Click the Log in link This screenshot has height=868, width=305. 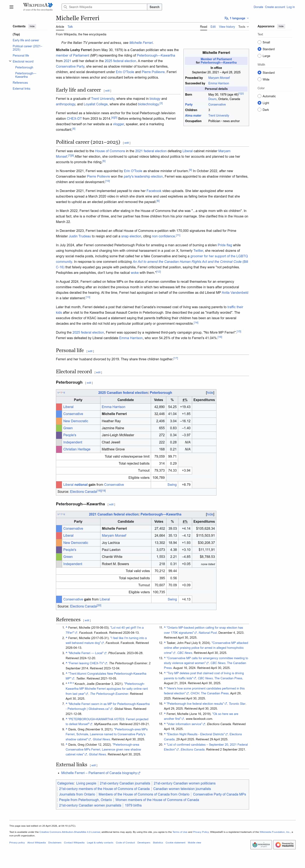pos(291,7)
